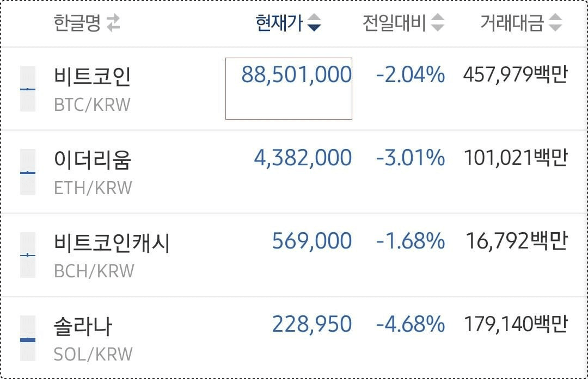Open the 이더리움 coin name
This screenshot has height=379, width=588.
(93, 159)
